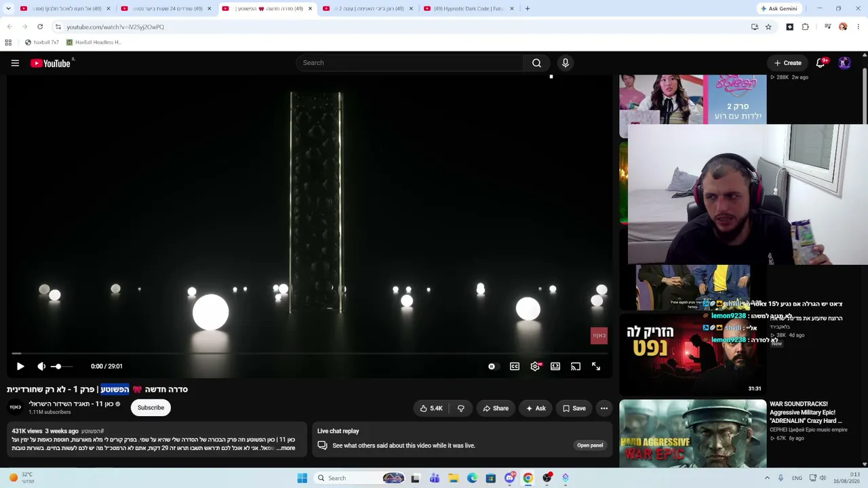Switch to the second browser tab

(x=165, y=9)
